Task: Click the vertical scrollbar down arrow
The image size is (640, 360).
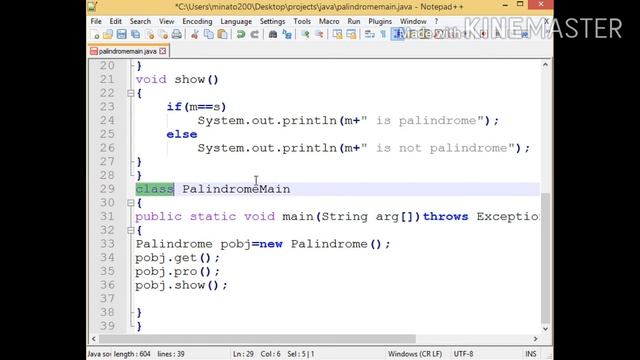Action: pyautogui.click(x=545, y=329)
